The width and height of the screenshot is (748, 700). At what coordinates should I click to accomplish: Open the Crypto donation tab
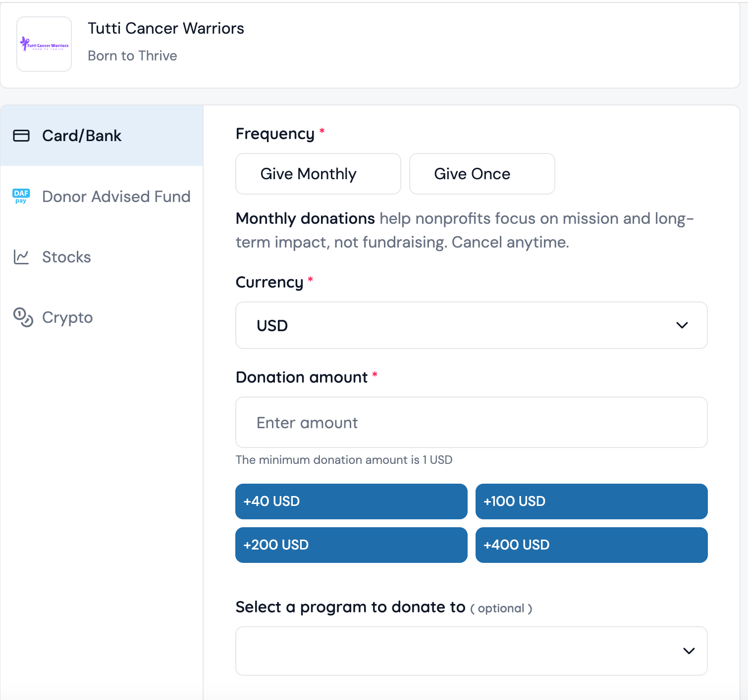(x=67, y=317)
